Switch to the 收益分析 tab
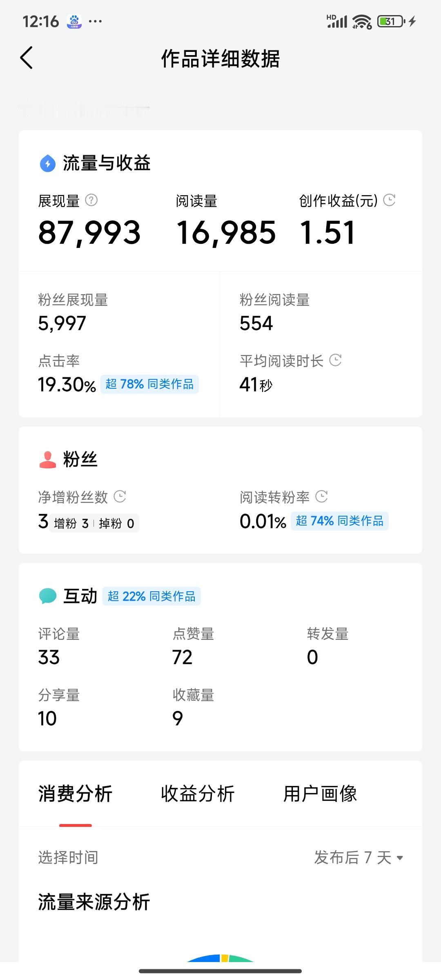Viewport: 441px width, 980px height. point(198,794)
